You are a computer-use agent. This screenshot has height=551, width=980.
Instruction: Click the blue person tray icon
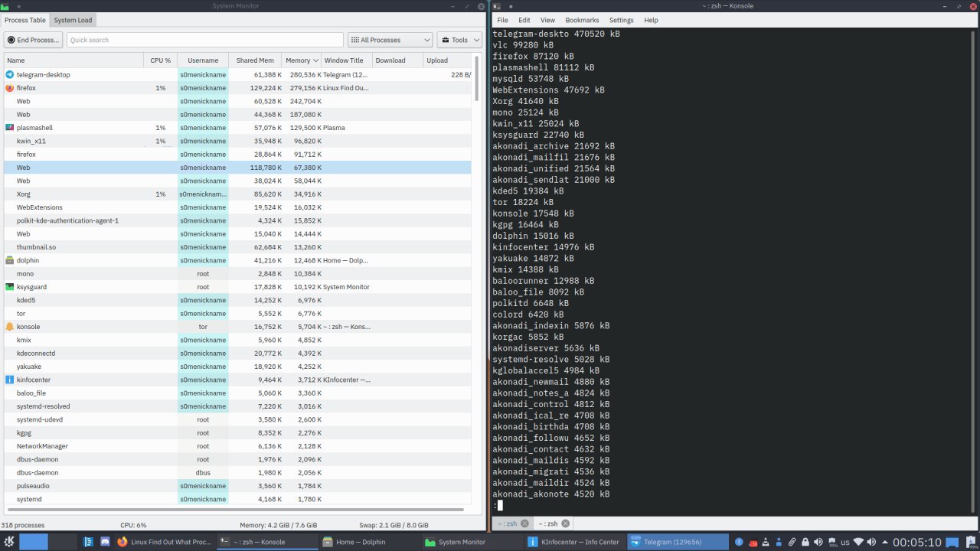pyautogui.click(x=779, y=542)
